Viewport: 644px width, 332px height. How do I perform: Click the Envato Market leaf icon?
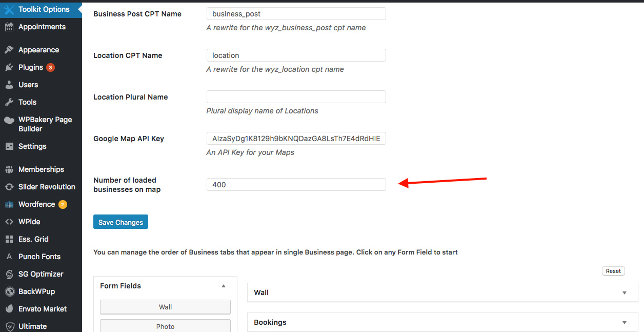[x=9, y=309]
